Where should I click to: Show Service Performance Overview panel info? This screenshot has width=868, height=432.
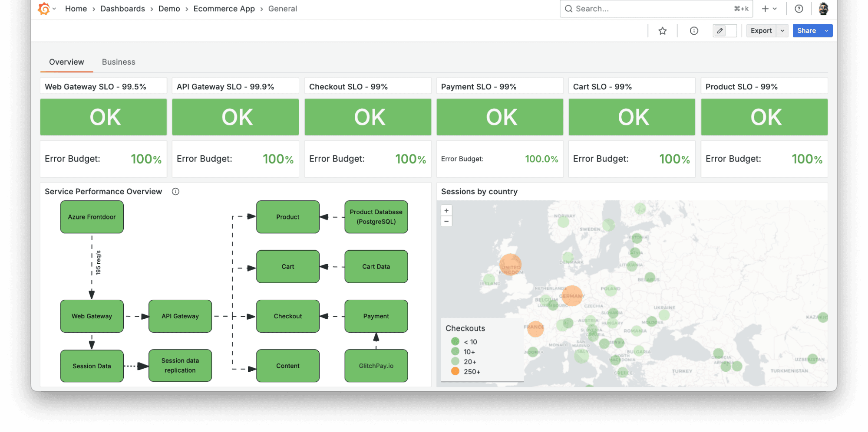click(175, 192)
